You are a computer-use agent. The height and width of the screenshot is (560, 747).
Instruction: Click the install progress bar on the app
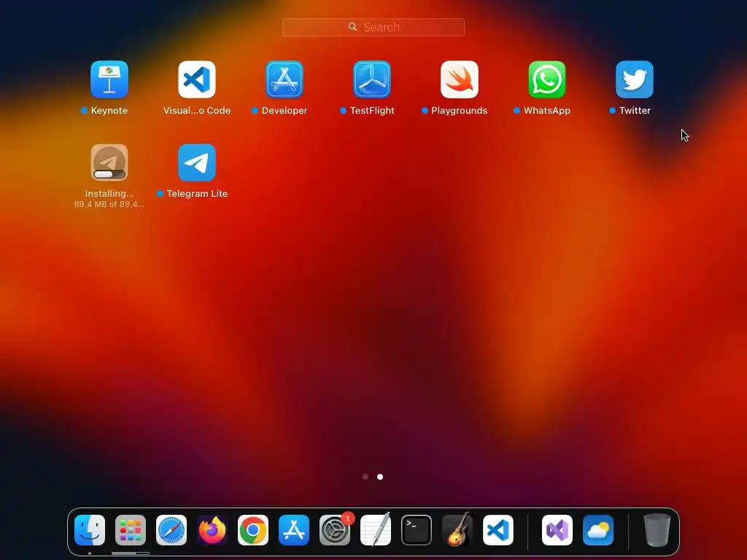109,174
